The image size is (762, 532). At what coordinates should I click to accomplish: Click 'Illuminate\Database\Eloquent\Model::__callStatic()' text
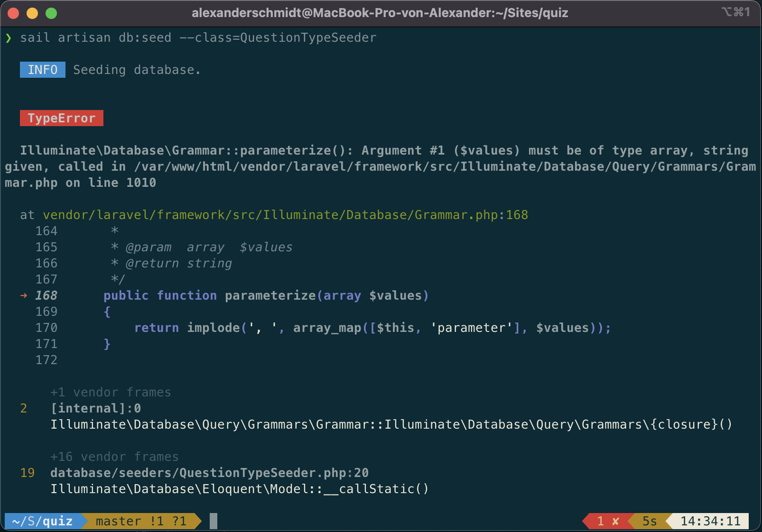click(240, 489)
